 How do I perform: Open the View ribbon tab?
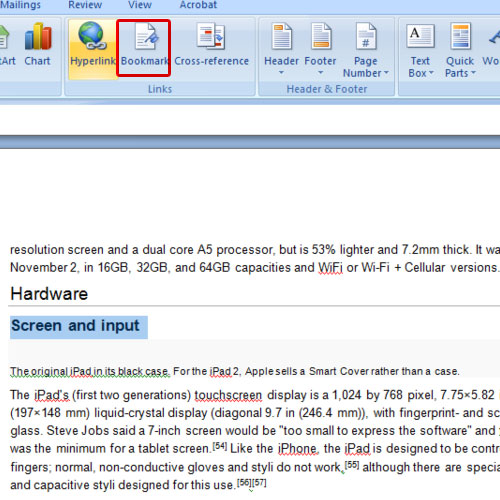[x=140, y=5]
